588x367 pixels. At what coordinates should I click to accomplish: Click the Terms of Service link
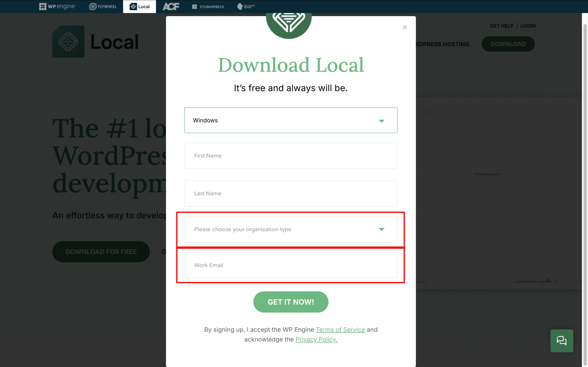coord(340,329)
